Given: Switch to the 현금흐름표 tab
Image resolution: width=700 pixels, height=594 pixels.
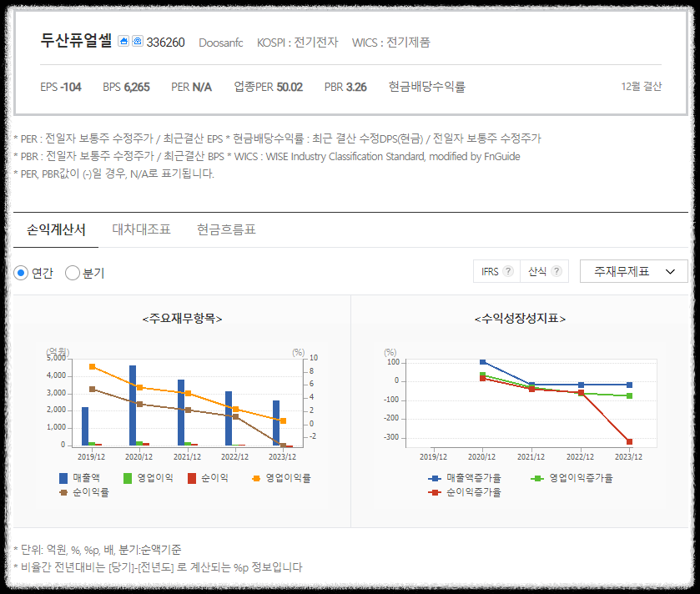Looking at the screenshot, I should 226,229.
